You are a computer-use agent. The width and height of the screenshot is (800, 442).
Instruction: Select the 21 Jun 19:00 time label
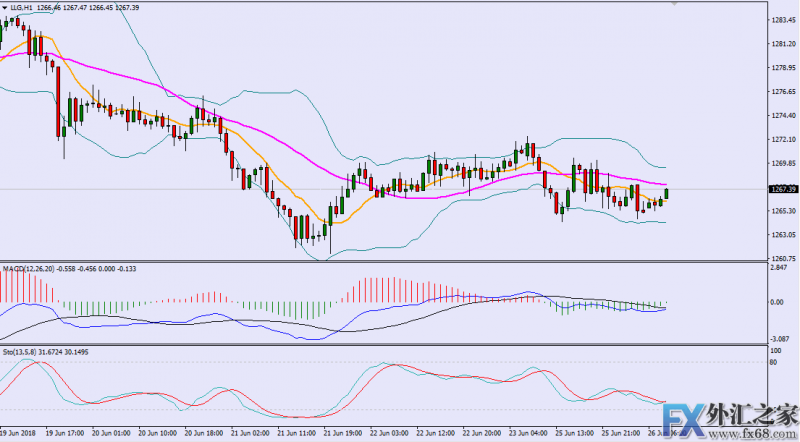[343, 433]
